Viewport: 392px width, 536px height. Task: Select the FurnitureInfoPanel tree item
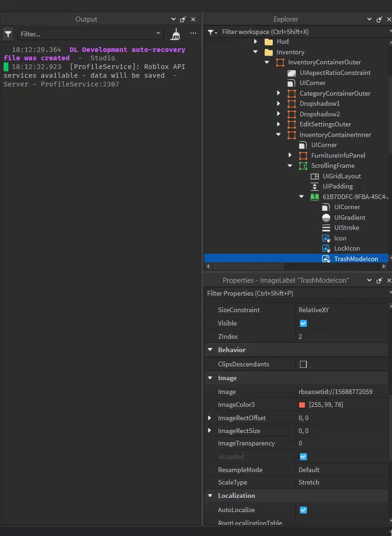point(338,156)
